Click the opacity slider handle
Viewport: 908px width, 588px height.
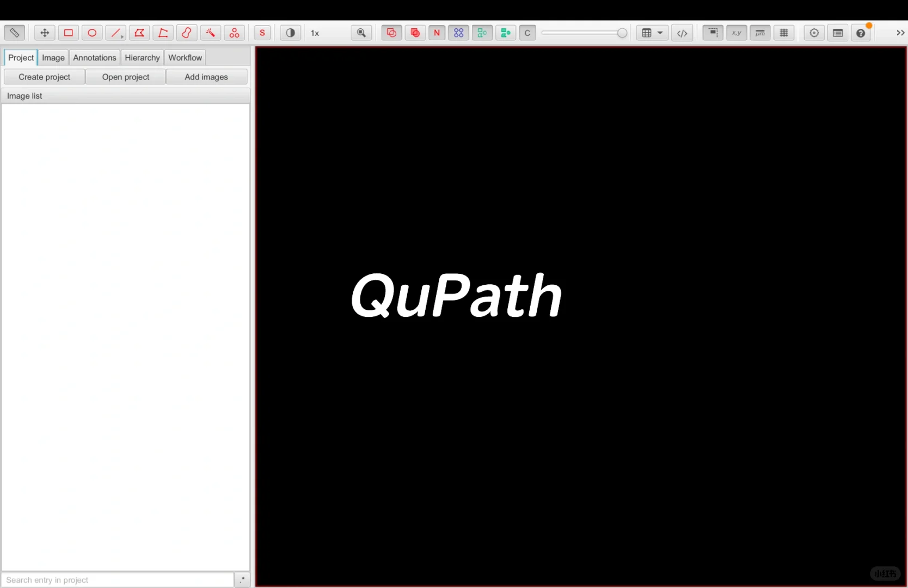coord(622,33)
